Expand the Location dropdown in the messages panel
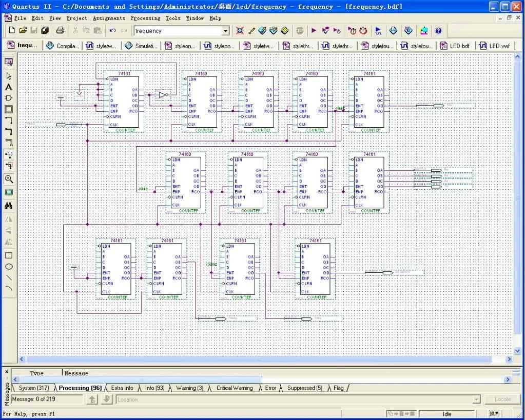This screenshot has width=525, height=420. tap(476, 399)
